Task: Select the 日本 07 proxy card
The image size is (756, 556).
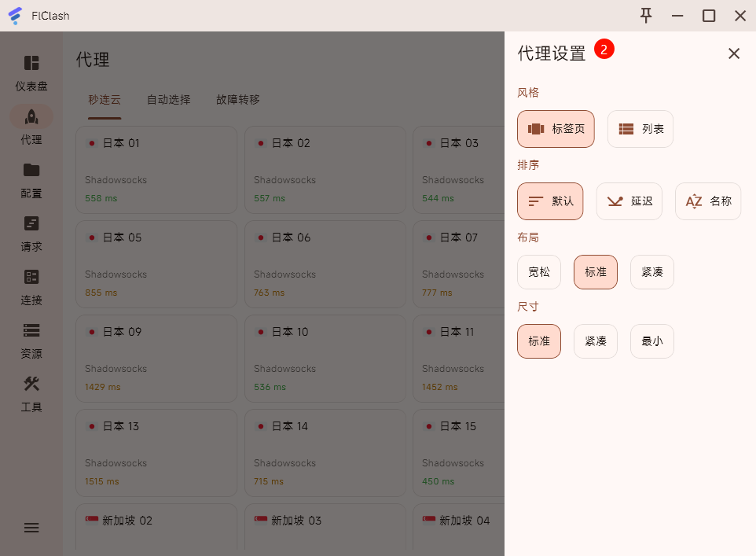Action: (x=458, y=264)
